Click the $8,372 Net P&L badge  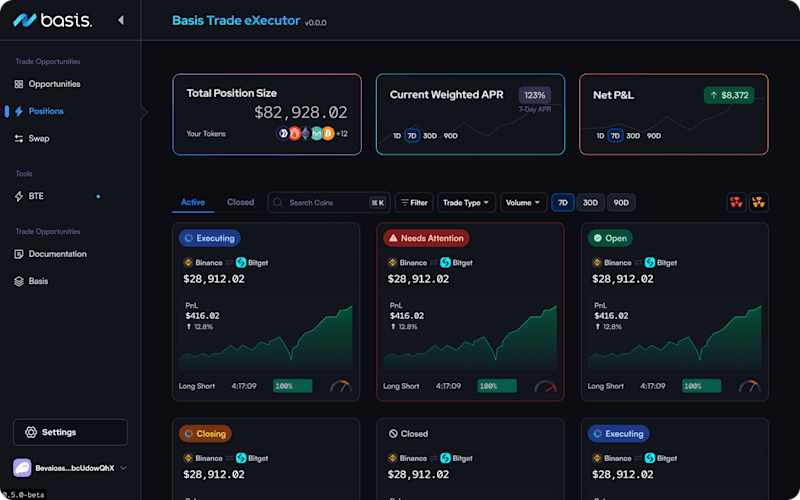[x=729, y=95]
